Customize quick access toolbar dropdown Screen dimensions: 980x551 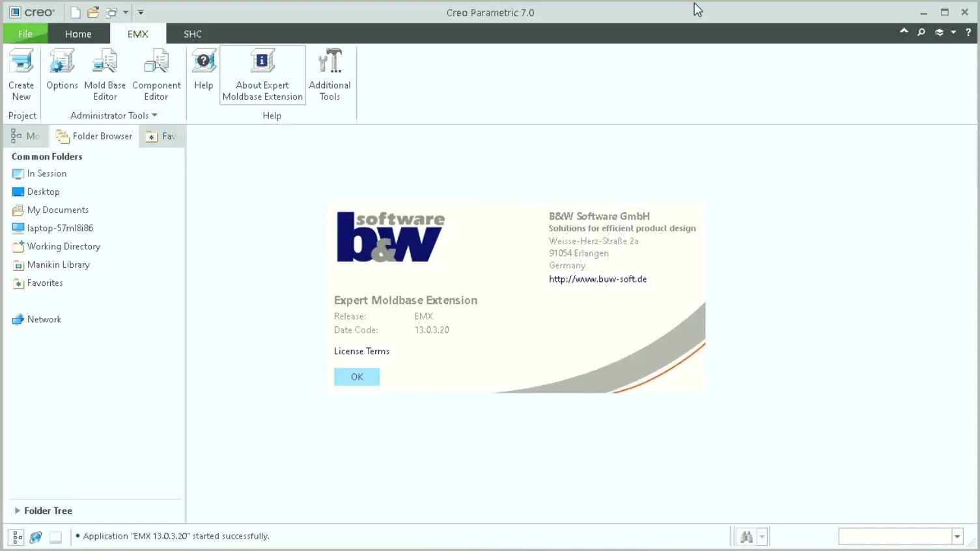[141, 12]
